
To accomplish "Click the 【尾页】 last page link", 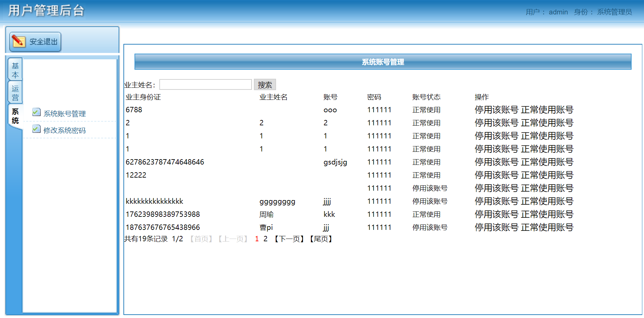I will (321, 239).
